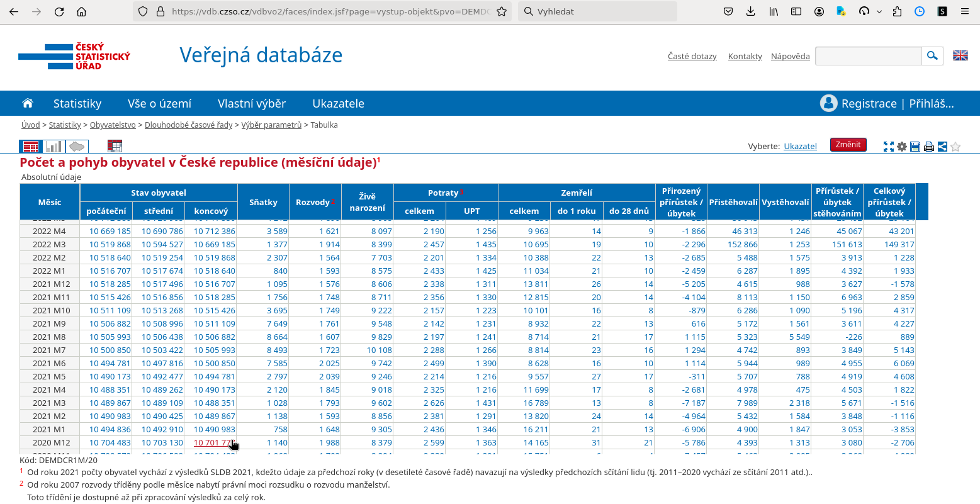
Task: Open Časté dotazy link
Action: [x=692, y=56]
